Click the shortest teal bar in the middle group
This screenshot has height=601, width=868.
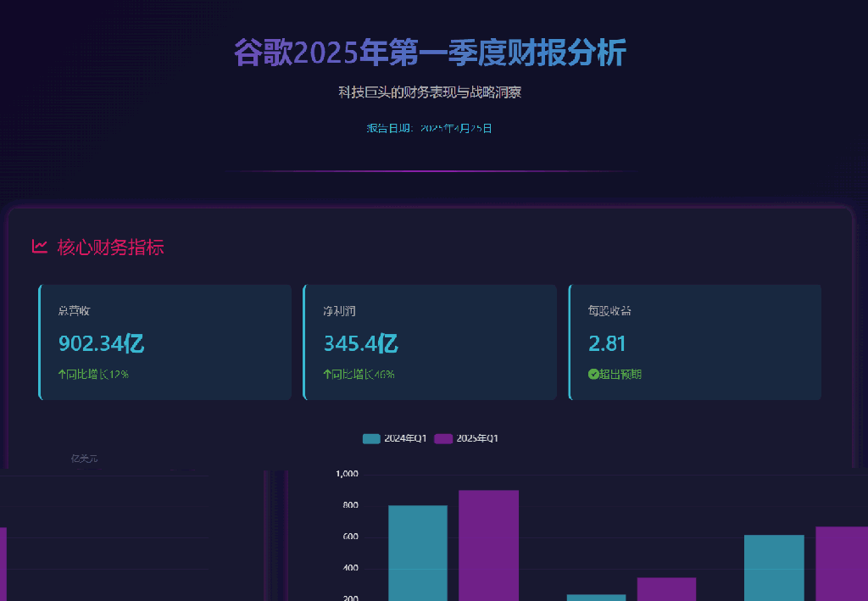pyautogui.click(x=596, y=598)
